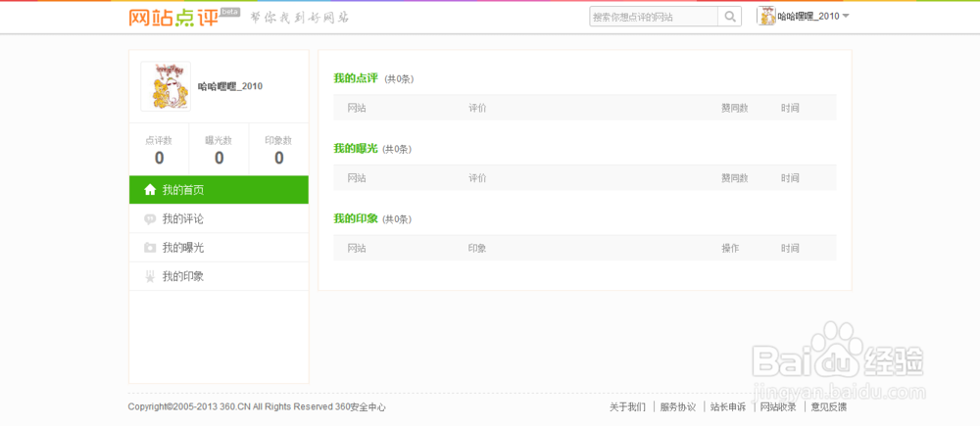
Task: Click the 印象数 count of 0
Action: 278,158
